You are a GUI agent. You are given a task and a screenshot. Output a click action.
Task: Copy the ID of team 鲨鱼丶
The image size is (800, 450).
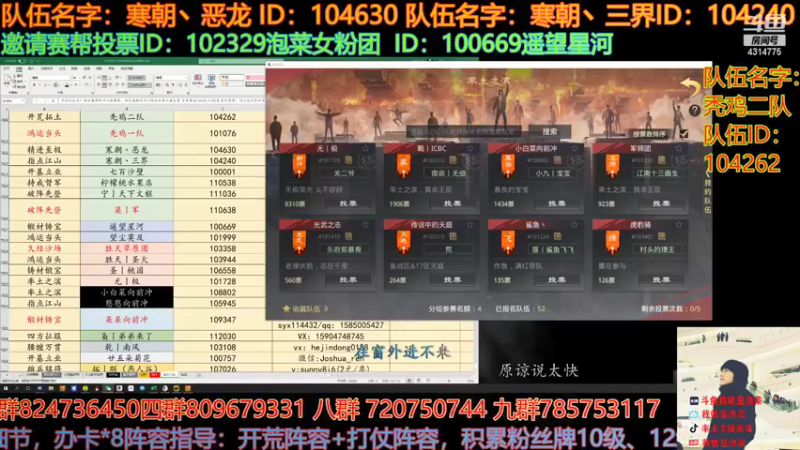tap(558, 236)
